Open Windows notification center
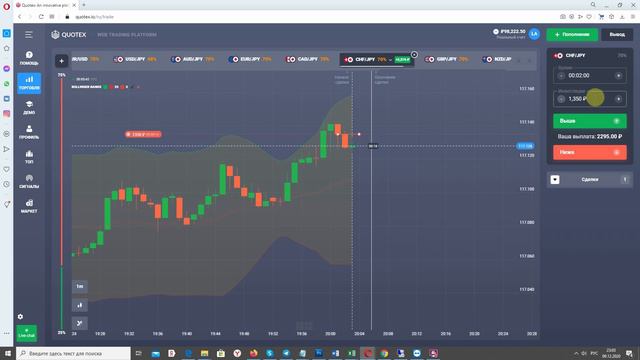 pyautogui.click(x=629, y=353)
